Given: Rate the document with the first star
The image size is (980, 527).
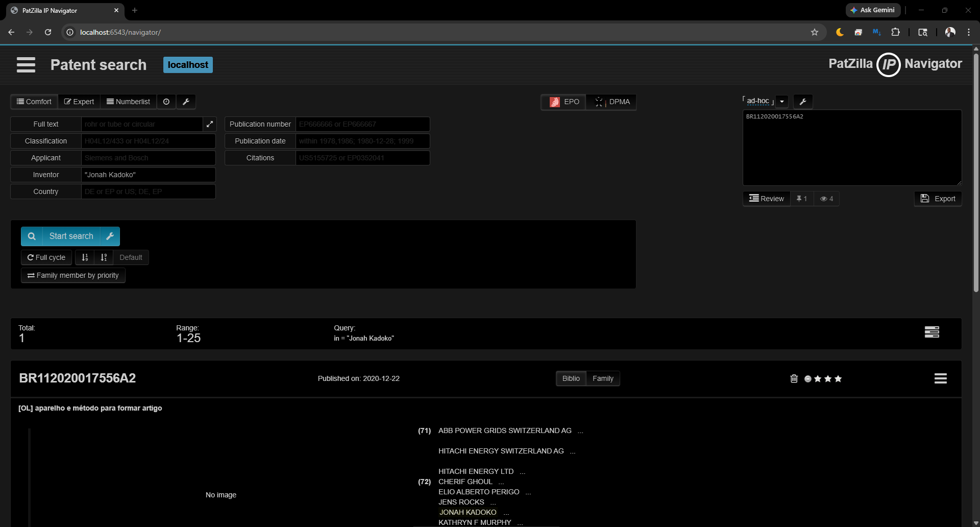Looking at the screenshot, I should pyautogui.click(x=818, y=379).
